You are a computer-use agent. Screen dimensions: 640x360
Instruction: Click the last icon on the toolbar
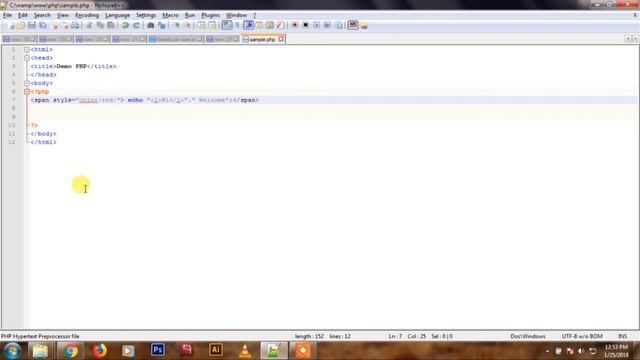[364, 26]
